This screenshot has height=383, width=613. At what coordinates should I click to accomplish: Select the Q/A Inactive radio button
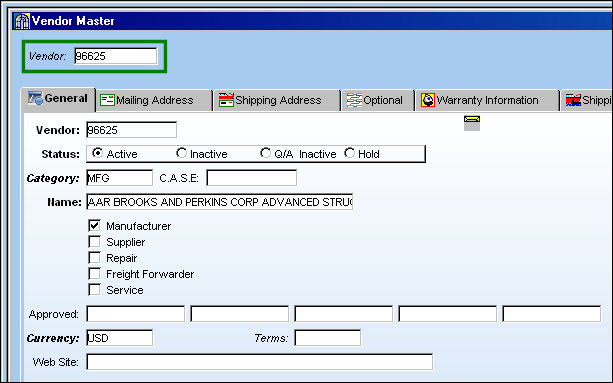(265, 153)
